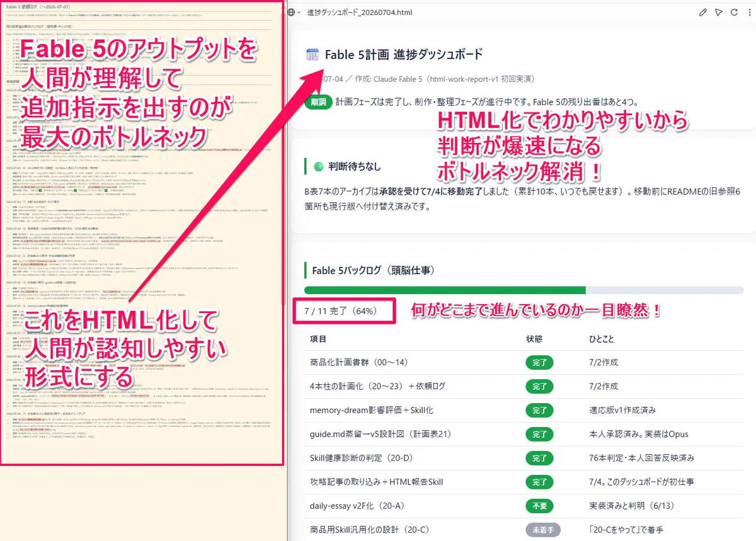The image size is (756, 541).
Task: Select the pointer cursor icon in preview toolbar
Action: pyautogui.click(x=718, y=12)
